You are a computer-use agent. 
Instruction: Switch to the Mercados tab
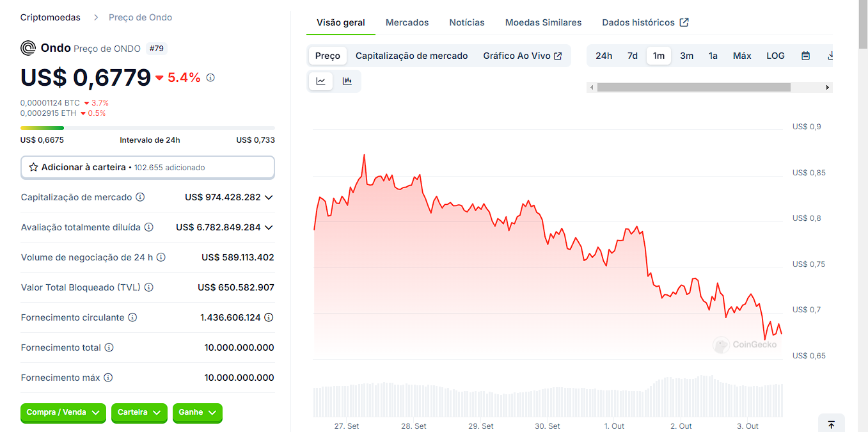point(407,22)
